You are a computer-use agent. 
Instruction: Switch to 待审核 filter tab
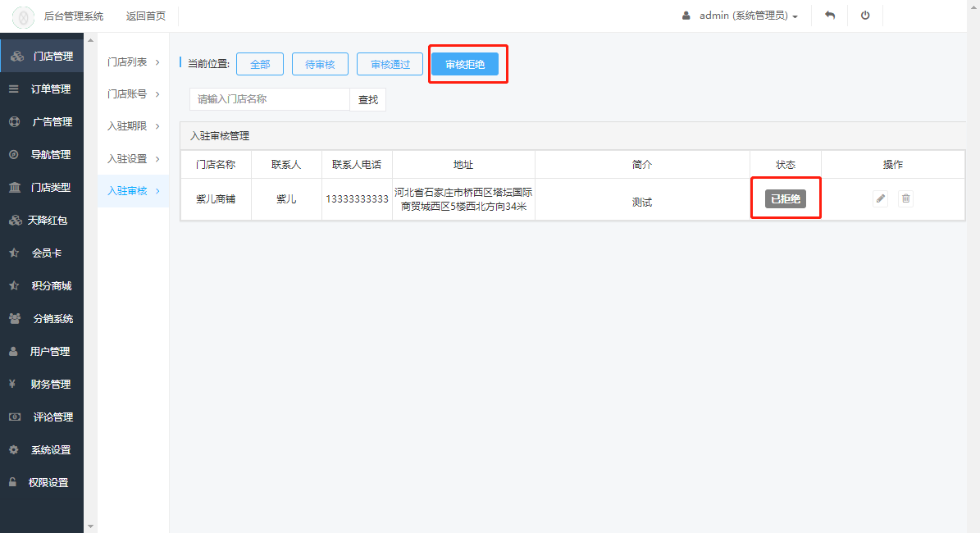coord(320,64)
